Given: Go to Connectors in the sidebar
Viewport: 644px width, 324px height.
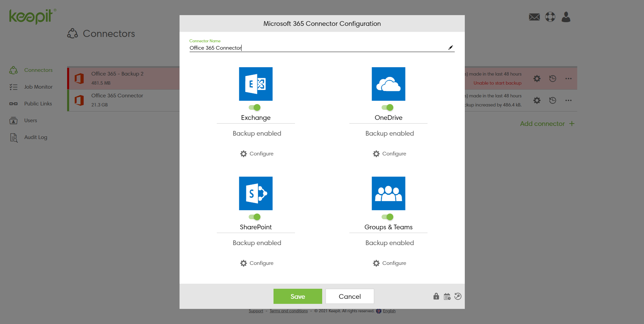Looking at the screenshot, I should (31, 70).
